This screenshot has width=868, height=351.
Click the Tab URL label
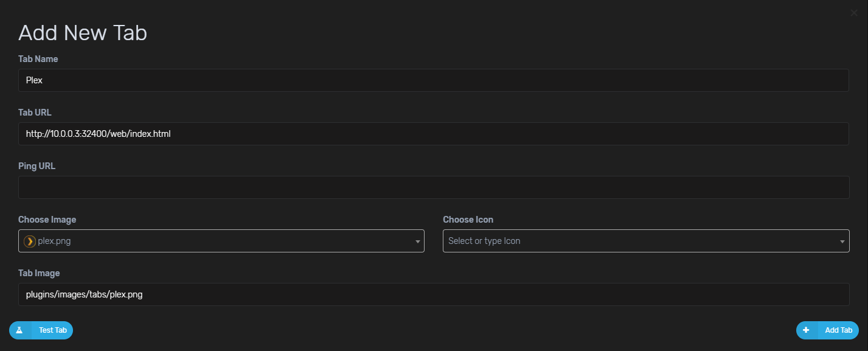pyautogui.click(x=35, y=113)
